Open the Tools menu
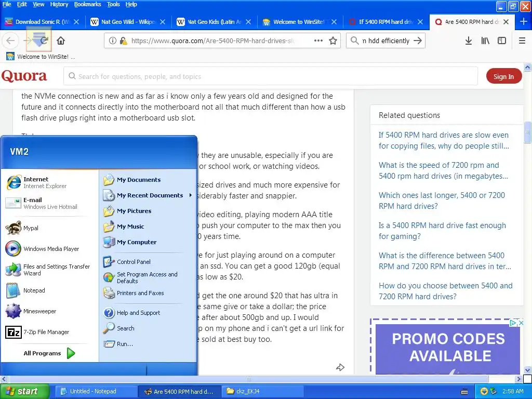The image size is (532, 399). (x=113, y=4)
